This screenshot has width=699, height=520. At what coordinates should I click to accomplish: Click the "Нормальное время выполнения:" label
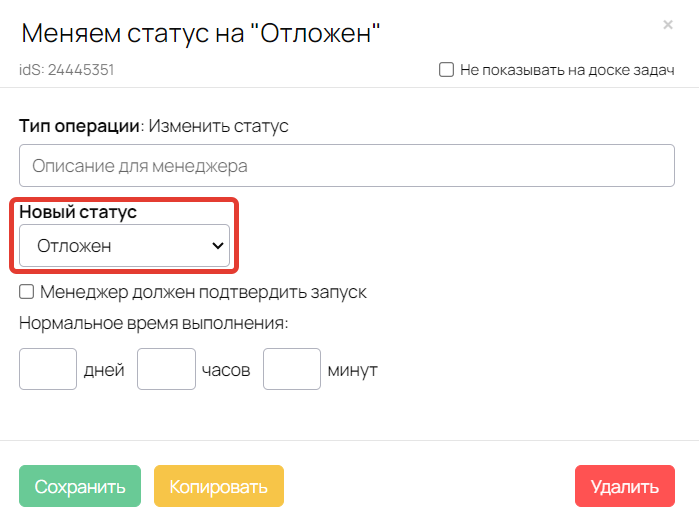click(x=153, y=323)
